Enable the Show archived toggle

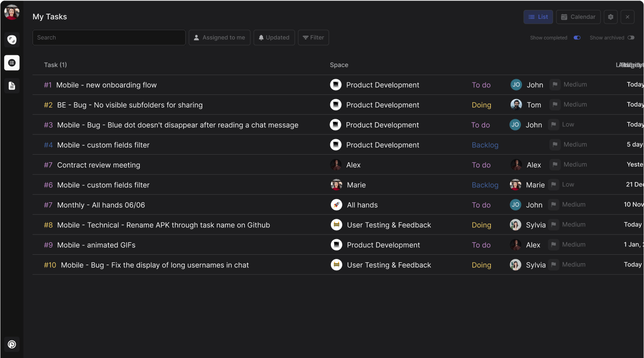click(x=631, y=37)
